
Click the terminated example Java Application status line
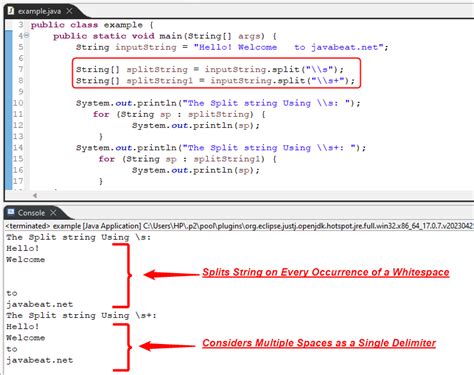coord(239,226)
